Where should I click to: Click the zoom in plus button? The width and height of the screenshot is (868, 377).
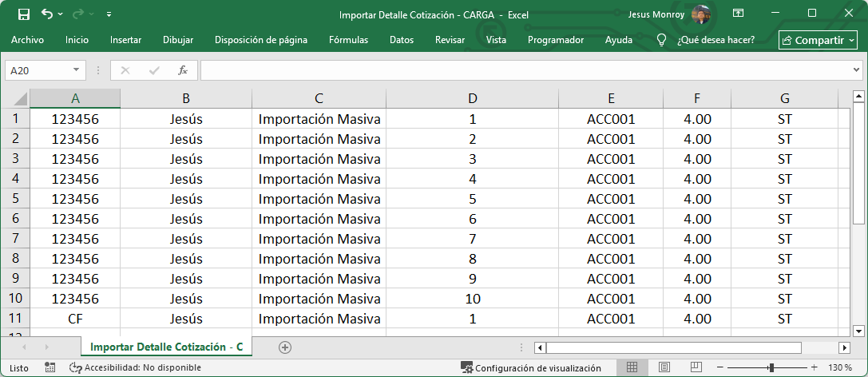click(x=814, y=367)
